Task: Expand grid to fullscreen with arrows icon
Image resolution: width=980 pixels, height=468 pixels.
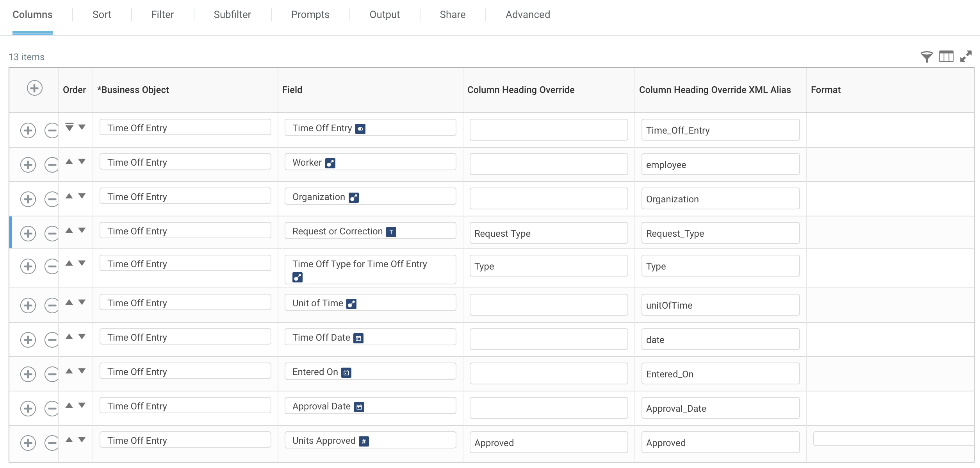Action: pyautogui.click(x=966, y=57)
